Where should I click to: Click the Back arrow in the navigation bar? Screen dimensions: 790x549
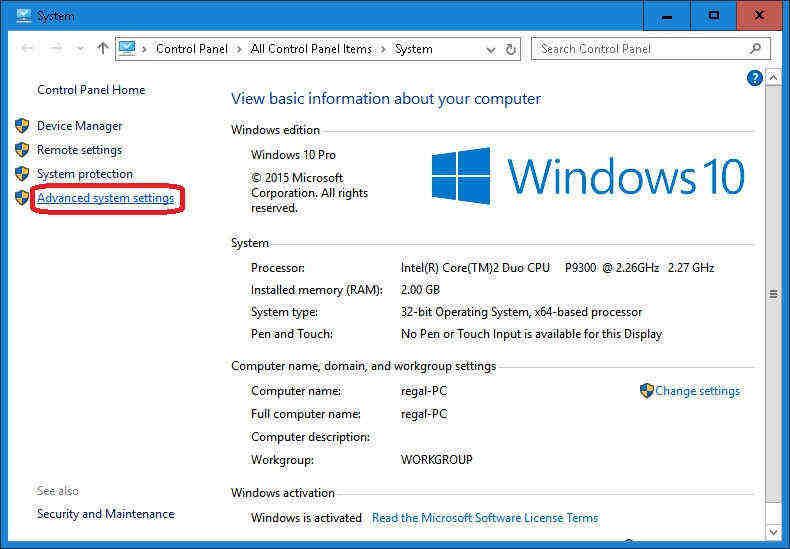[28, 49]
